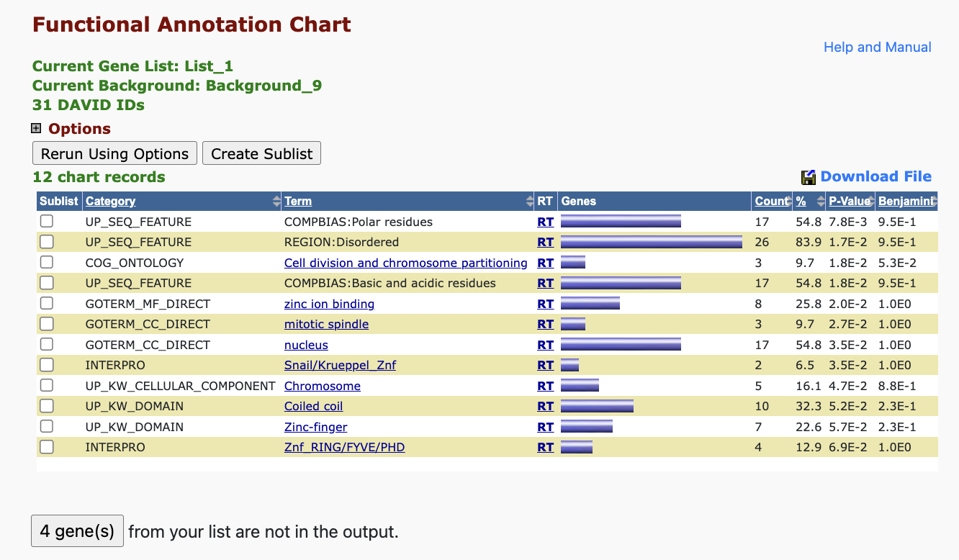Click the genes bar for Zinc-finger row

(x=586, y=427)
